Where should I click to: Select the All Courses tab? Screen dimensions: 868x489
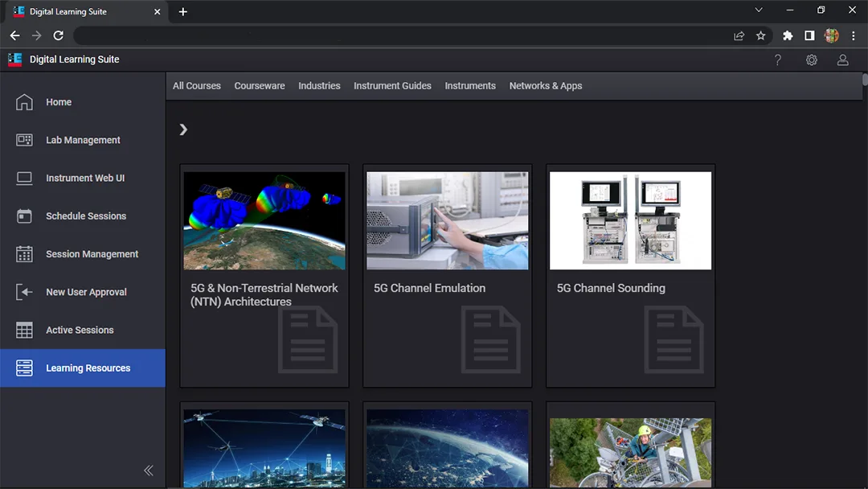[x=197, y=86]
